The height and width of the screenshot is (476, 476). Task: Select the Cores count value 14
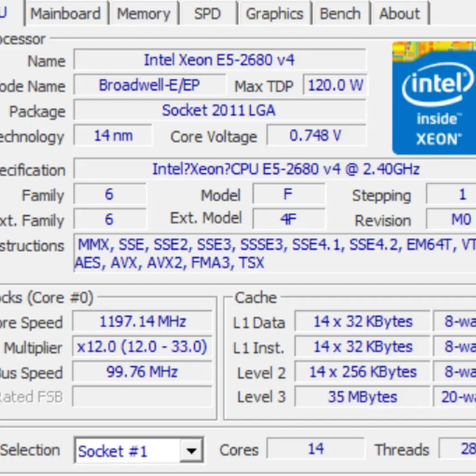[316, 449]
